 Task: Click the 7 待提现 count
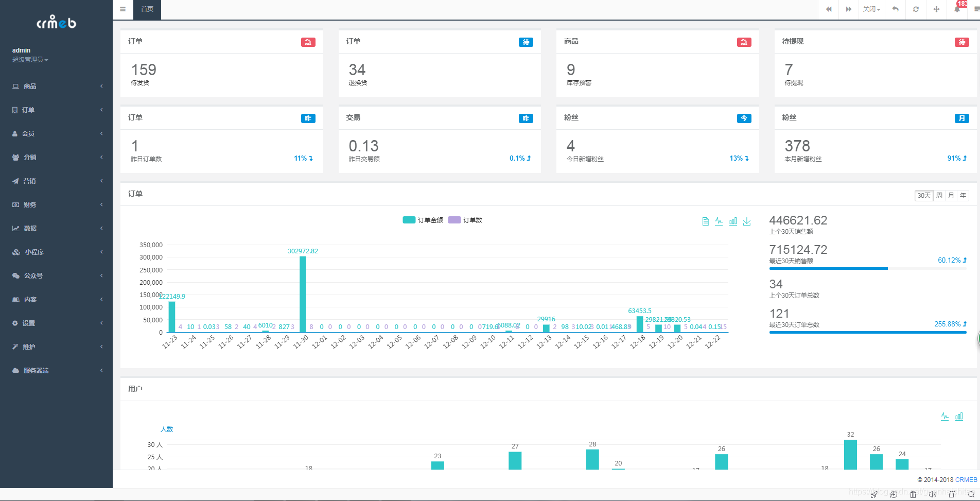point(789,70)
